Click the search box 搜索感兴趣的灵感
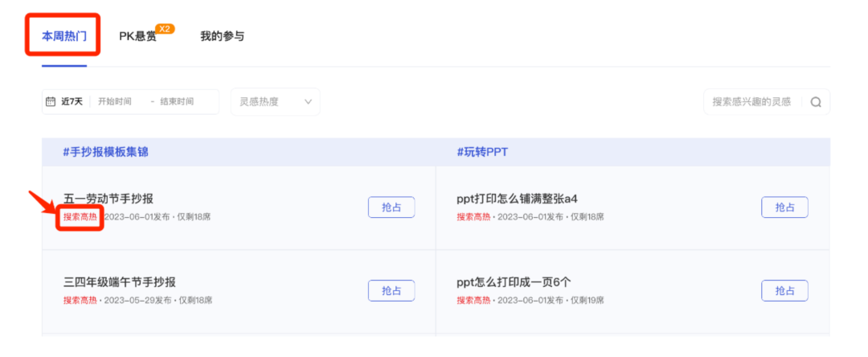The height and width of the screenshot is (357, 868). [x=751, y=102]
